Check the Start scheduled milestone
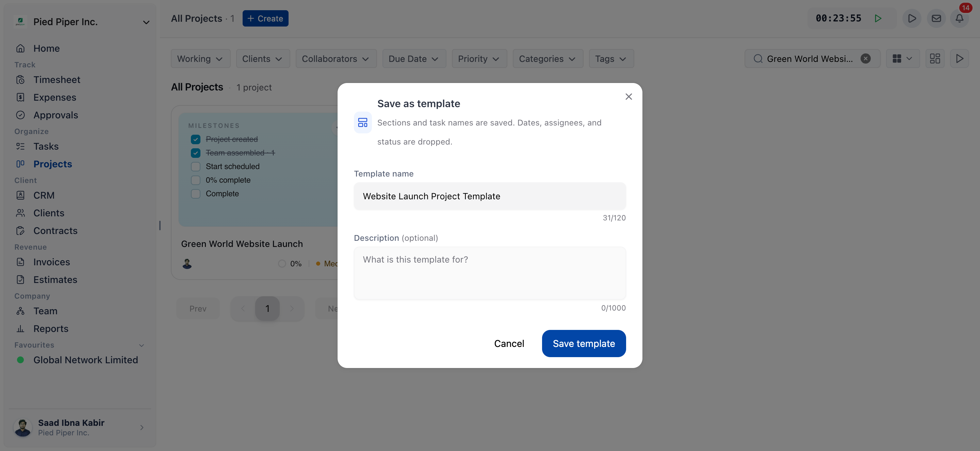This screenshot has height=451, width=980. point(196,167)
